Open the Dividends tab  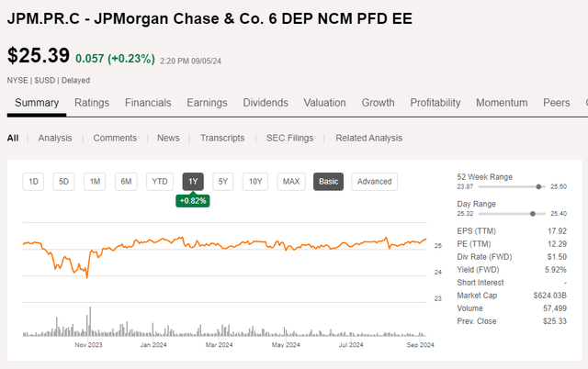click(266, 103)
